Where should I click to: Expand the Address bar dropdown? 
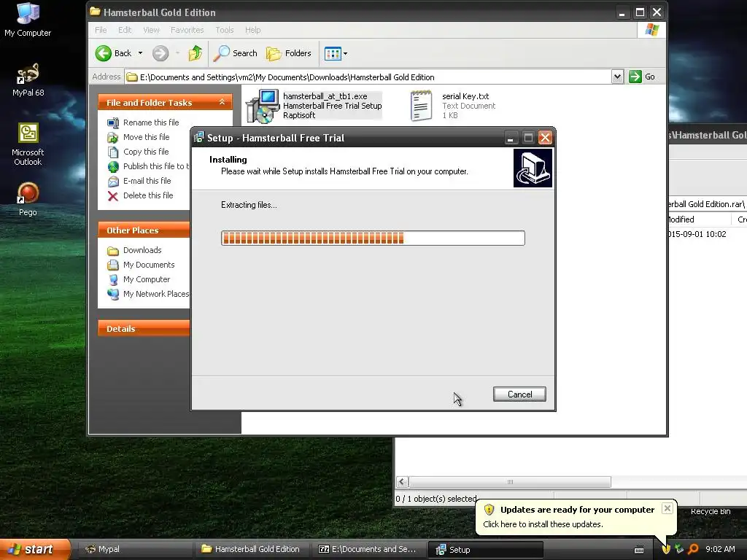pyautogui.click(x=617, y=77)
